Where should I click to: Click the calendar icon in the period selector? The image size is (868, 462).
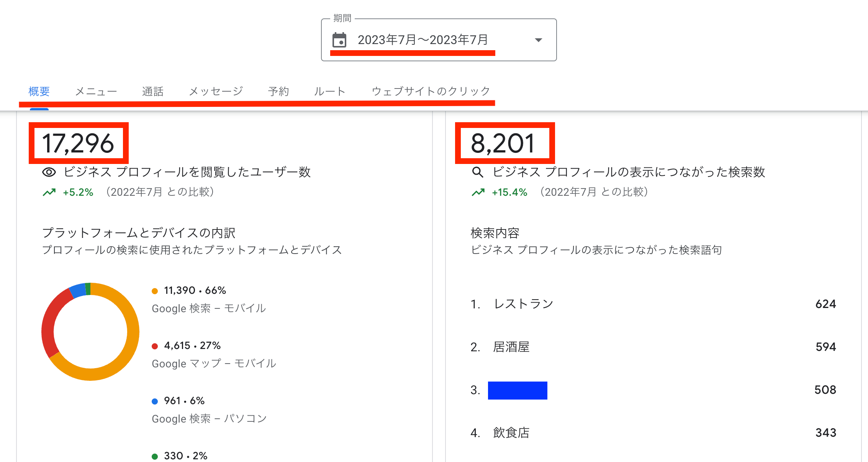point(339,40)
